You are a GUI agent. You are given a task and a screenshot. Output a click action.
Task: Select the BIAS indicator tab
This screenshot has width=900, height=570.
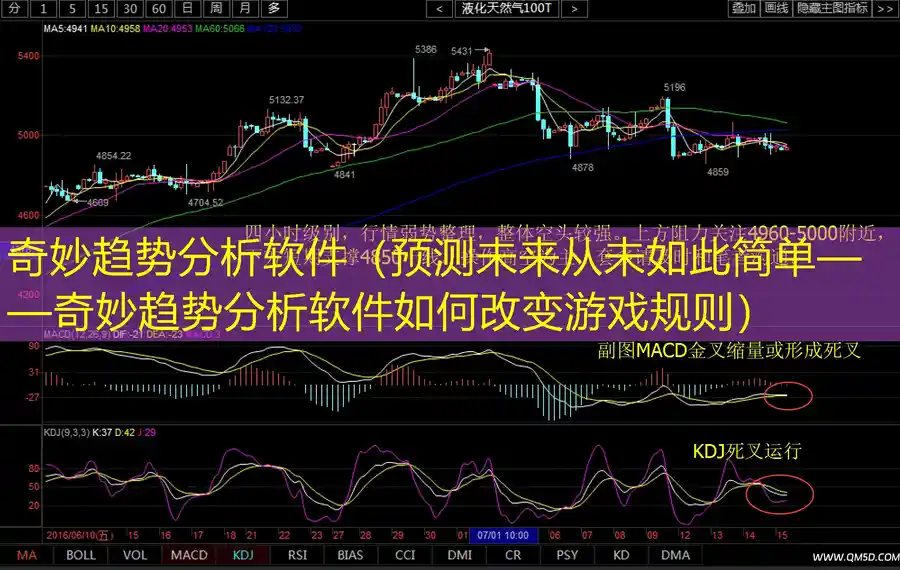350,555
